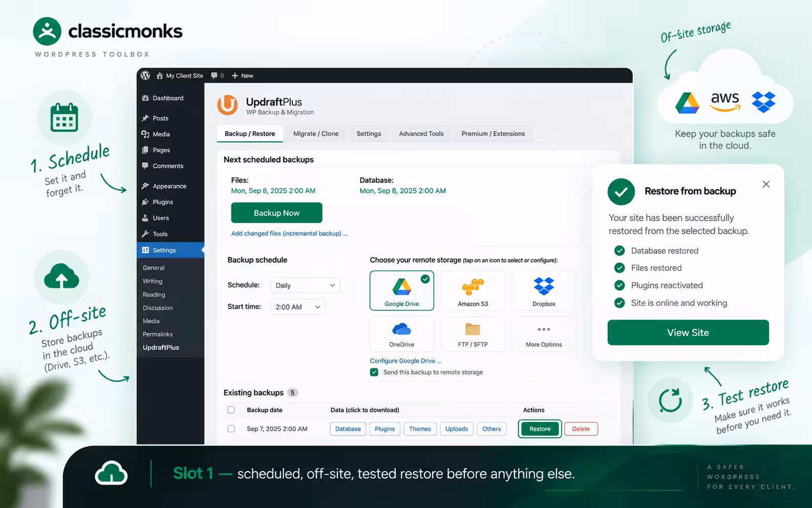Open My Client Site home icon
The image size is (812, 508).
(x=160, y=76)
